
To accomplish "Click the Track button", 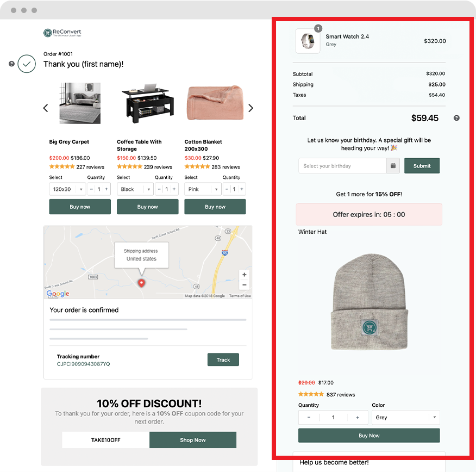I will coord(223,359).
